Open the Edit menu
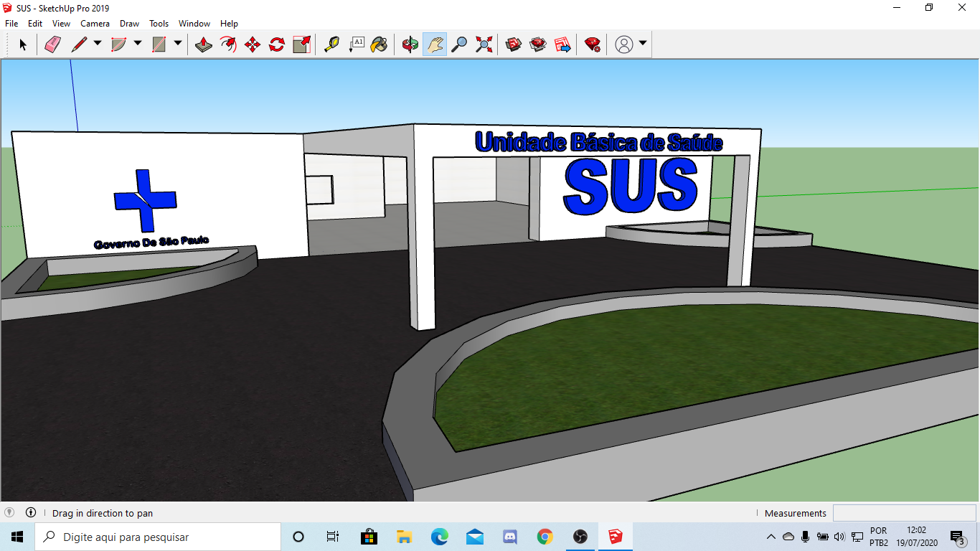 (x=35, y=24)
